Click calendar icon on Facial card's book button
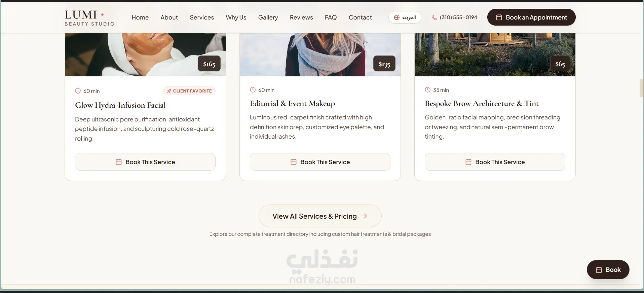Screen dimensions: 644x293 coord(119,162)
